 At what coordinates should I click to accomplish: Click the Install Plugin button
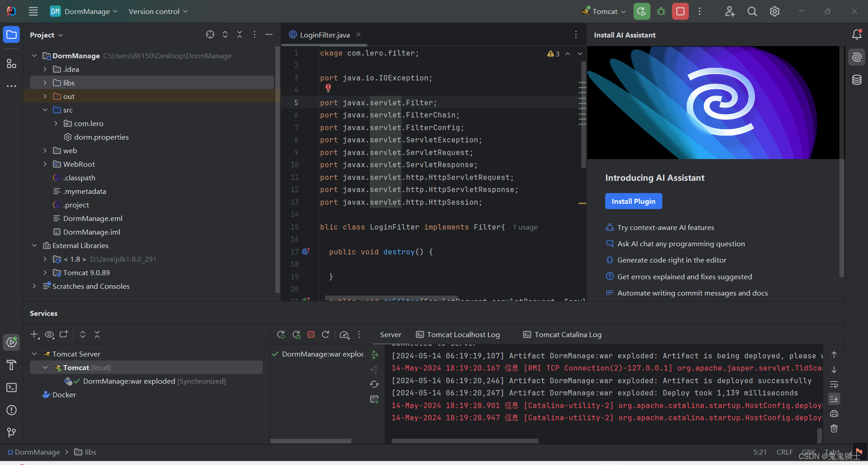(x=633, y=201)
